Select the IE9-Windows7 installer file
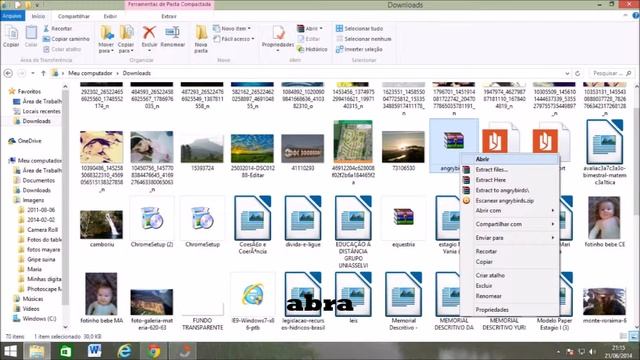 (252, 302)
